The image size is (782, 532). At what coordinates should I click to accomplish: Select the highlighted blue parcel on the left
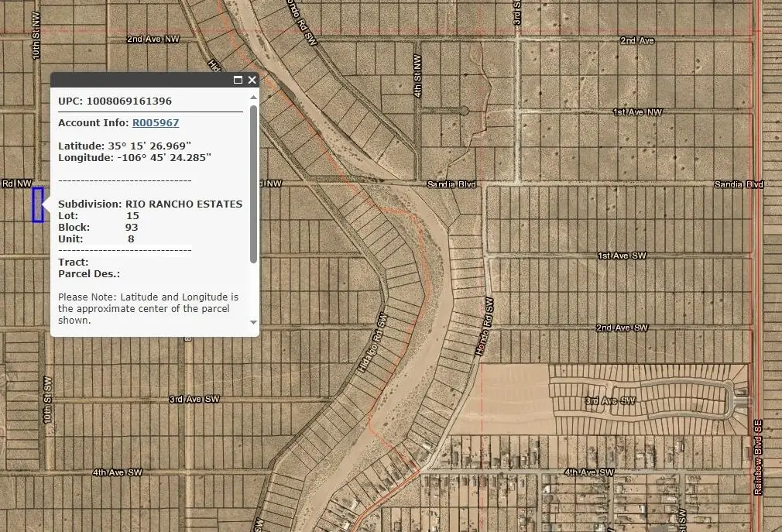[36, 205]
